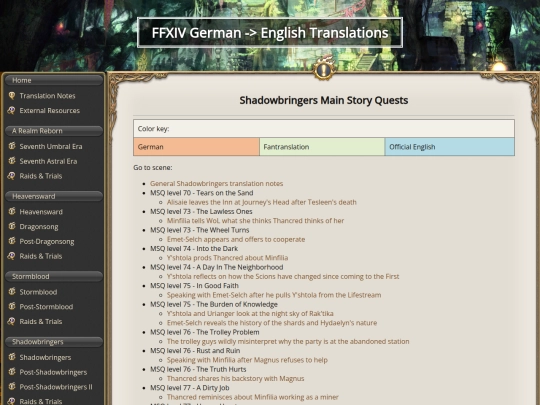Open the Post-Dragonsong quests link
This screenshot has height=405, width=540.
coord(47,241)
